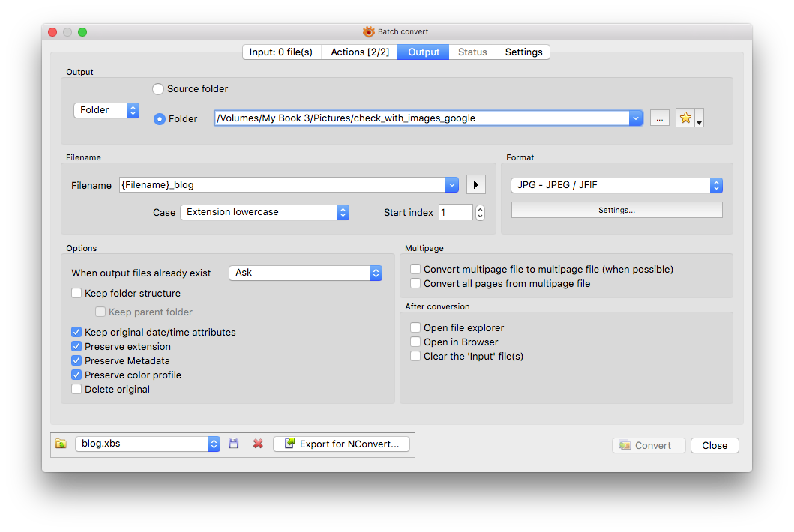This screenshot has width=794, height=532.
Task: Close the window with the red button
Action: click(52, 32)
